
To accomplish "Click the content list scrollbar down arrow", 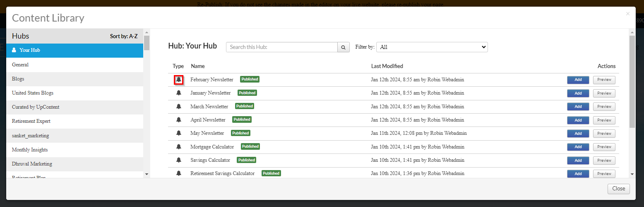I will 632,174.
